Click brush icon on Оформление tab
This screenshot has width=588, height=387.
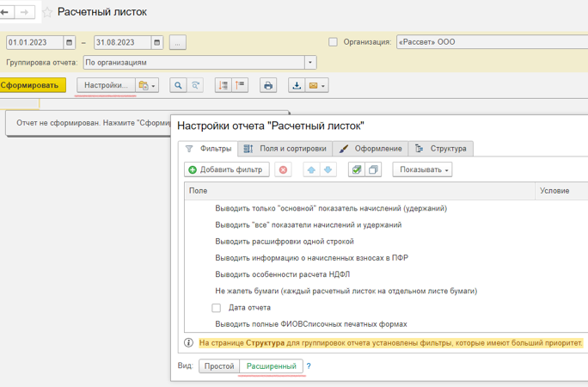click(344, 149)
